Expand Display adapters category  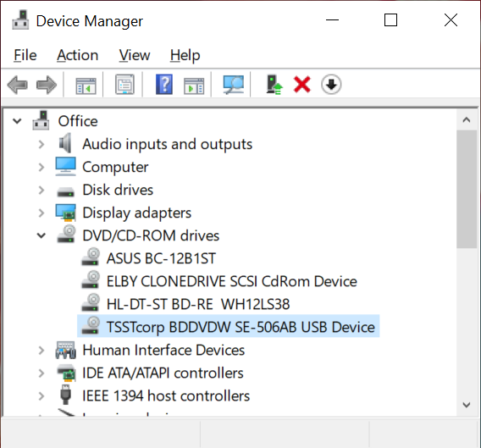tap(41, 213)
